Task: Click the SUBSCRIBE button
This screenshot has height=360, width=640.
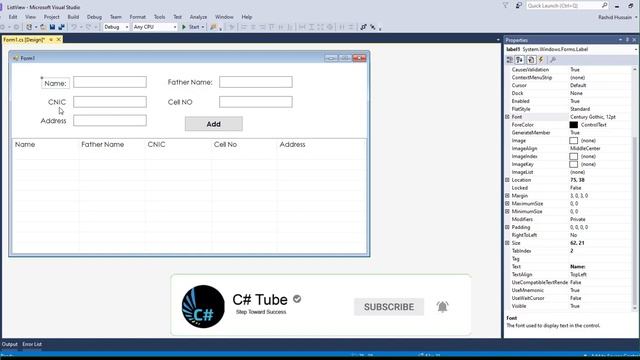Action: point(389,307)
